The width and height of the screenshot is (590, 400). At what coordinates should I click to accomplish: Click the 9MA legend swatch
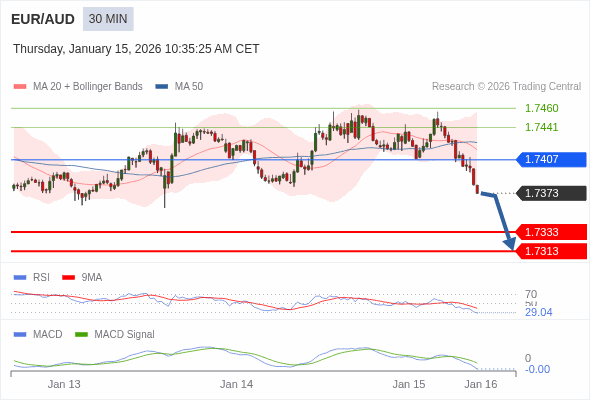click(x=68, y=278)
